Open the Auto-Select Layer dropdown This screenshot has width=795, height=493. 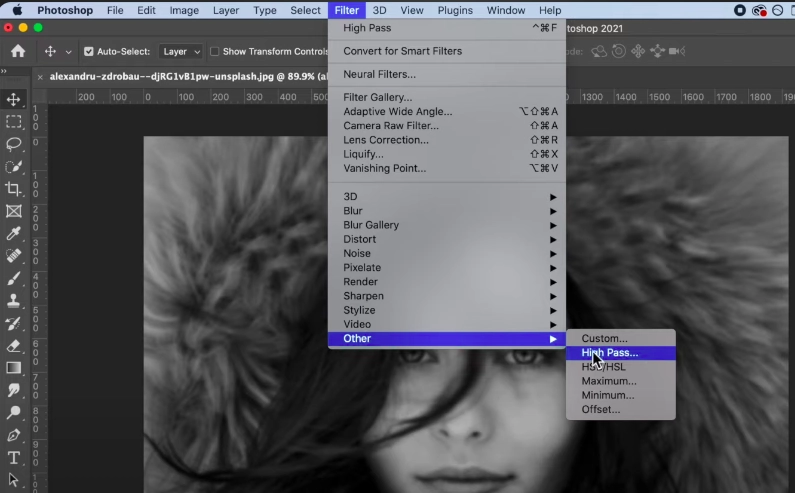click(x=181, y=51)
